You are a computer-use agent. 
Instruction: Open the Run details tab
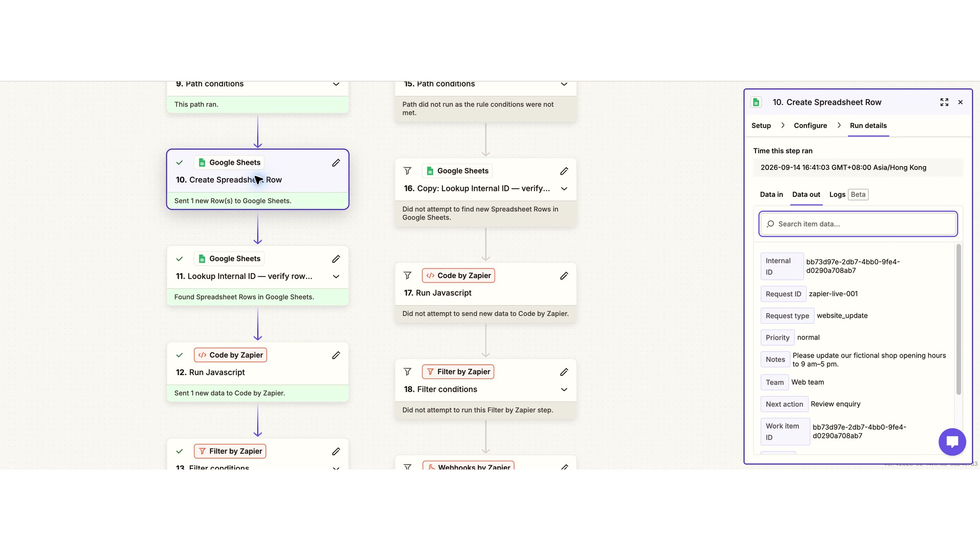pyautogui.click(x=868, y=126)
